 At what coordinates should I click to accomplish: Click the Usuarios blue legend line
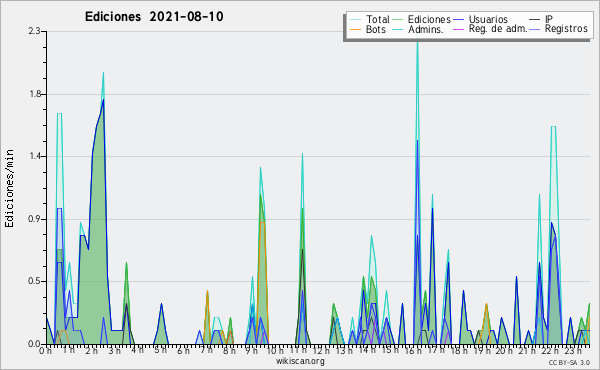coord(458,20)
